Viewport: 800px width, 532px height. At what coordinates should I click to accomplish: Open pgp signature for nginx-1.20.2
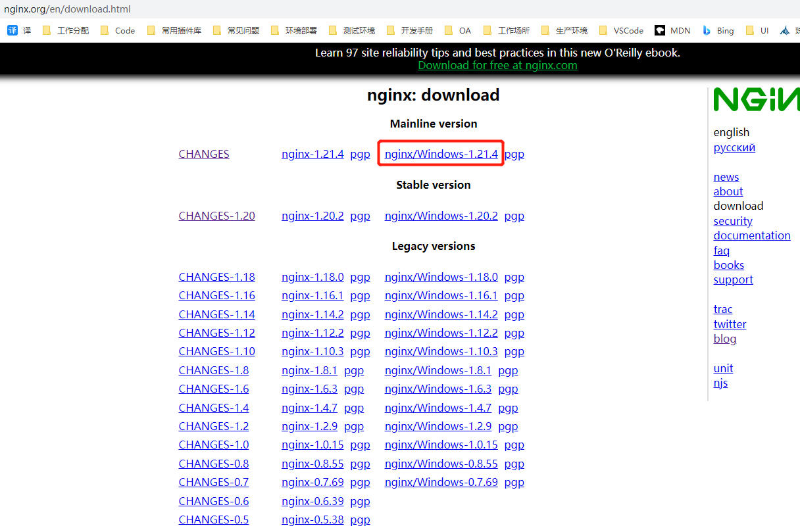pos(360,216)
